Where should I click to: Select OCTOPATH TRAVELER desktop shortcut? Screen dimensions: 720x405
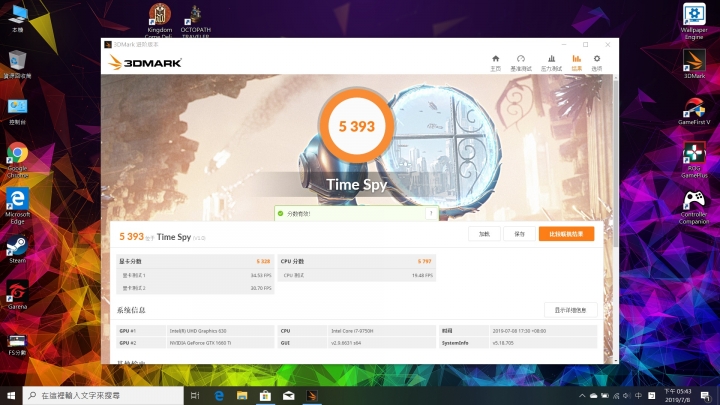[196, 21]
